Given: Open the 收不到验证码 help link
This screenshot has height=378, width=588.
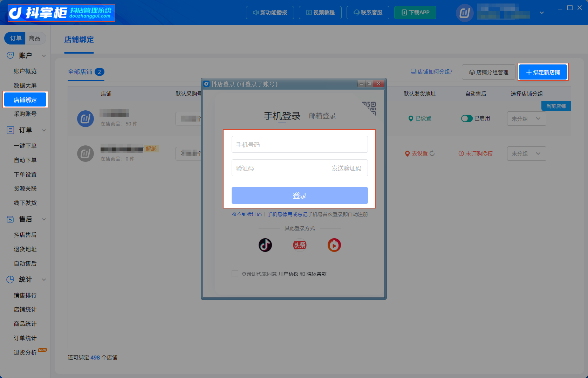Looking at the screenshot, I should [x=247, y=214].
